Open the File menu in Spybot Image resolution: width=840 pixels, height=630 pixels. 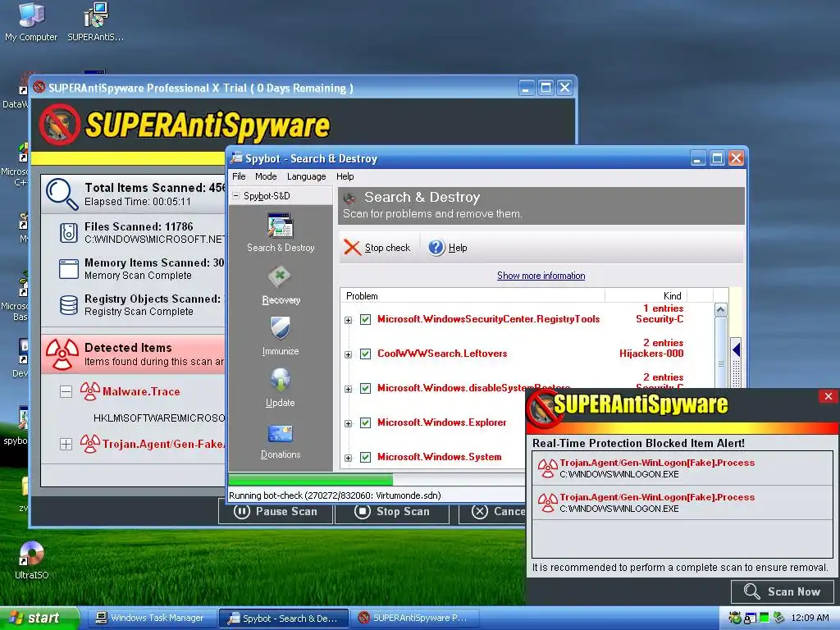(x=239, y=176)
